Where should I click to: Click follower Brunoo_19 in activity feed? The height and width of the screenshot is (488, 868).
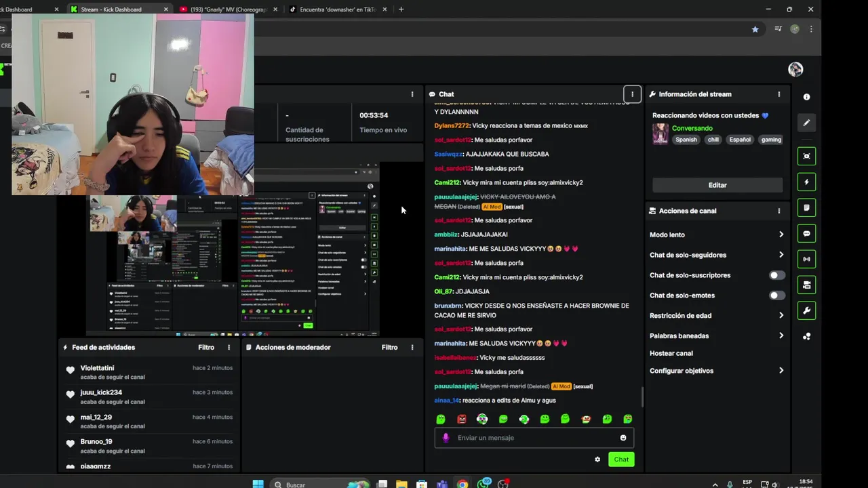click(96, 442)
